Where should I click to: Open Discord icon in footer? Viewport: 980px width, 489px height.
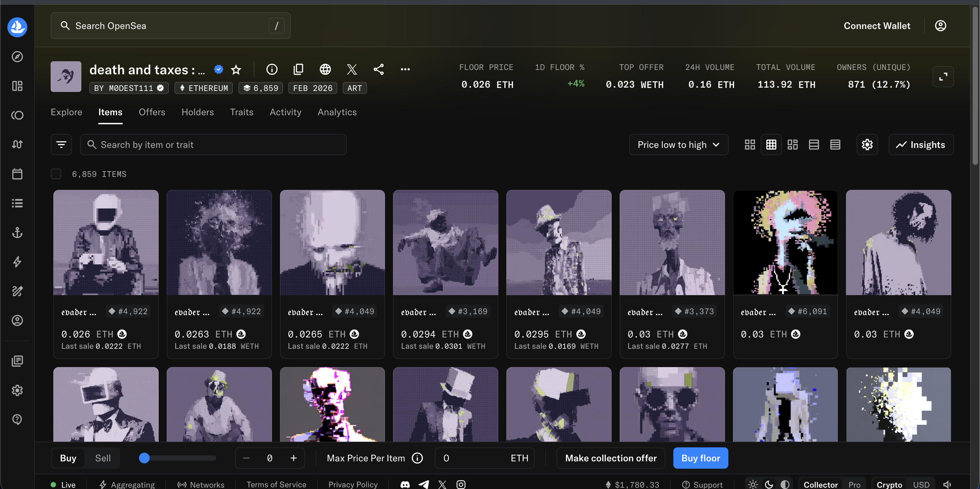pos(405,484)
